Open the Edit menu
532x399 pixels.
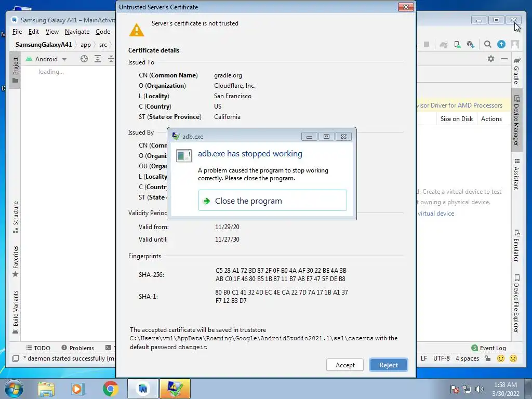(34, 32)
